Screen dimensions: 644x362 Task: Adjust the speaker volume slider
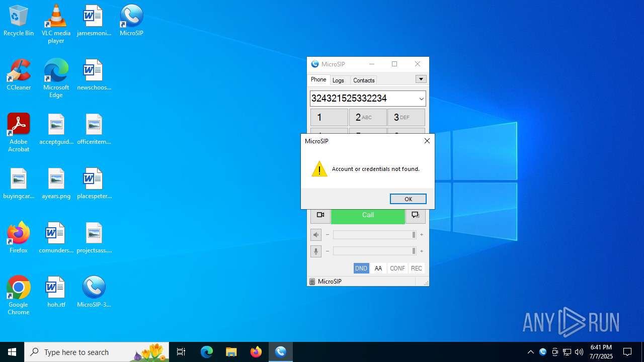(x=374, y=235)
